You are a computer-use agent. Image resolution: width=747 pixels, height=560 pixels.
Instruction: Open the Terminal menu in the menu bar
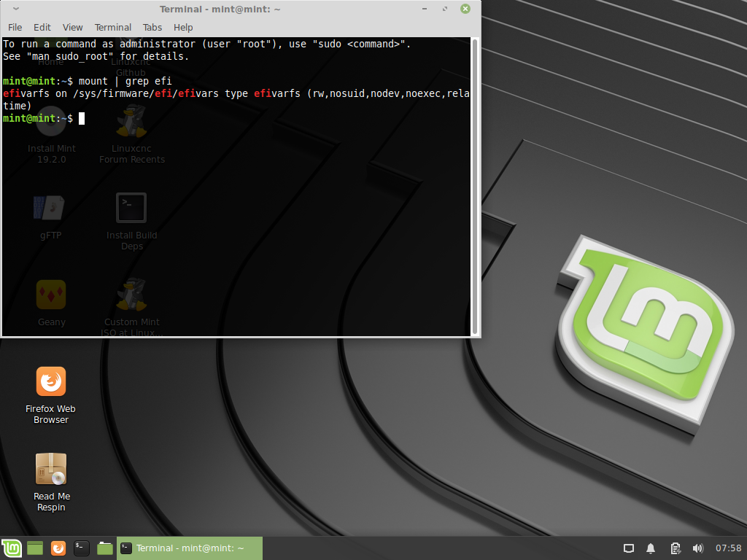point(113,27)
